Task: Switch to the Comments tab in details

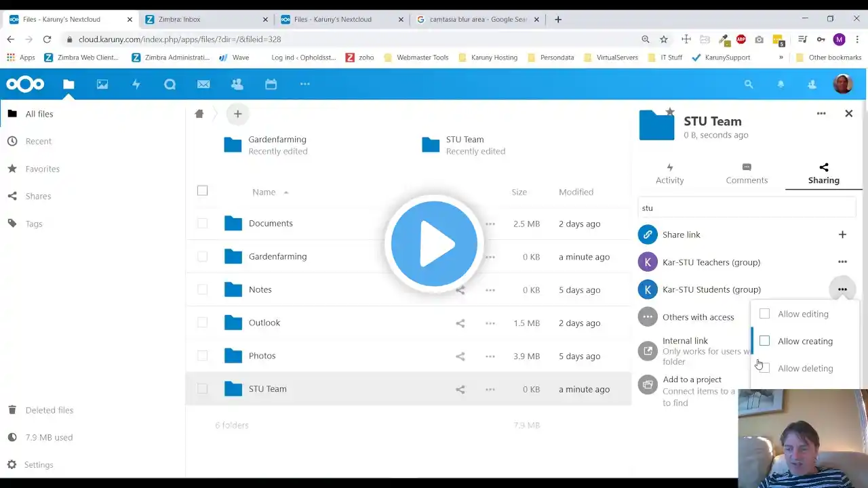Action: tap(747, 174)
